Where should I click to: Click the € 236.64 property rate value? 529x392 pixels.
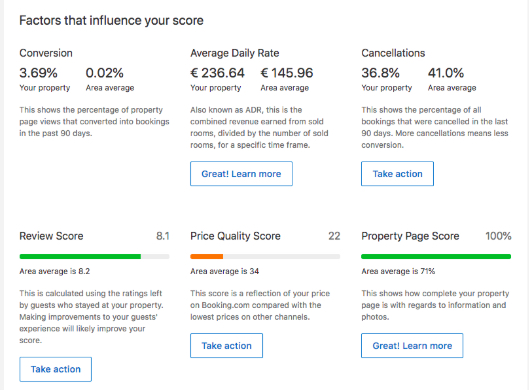pos(218,73)
